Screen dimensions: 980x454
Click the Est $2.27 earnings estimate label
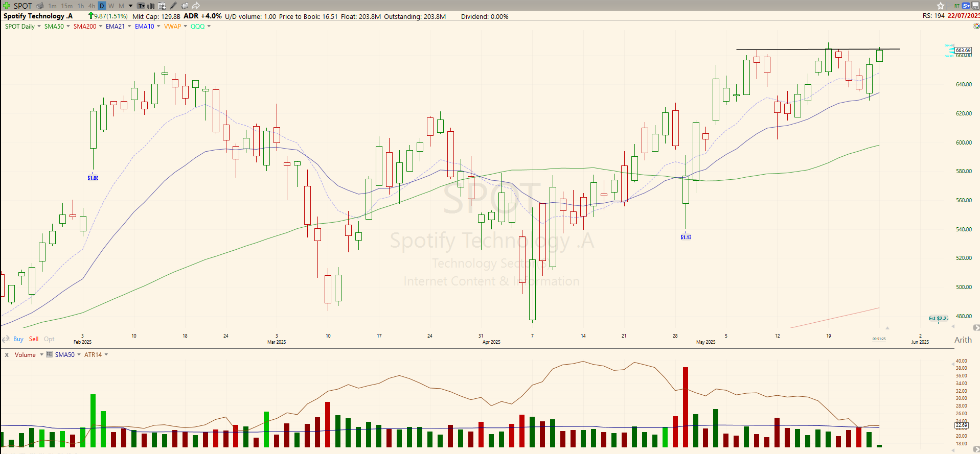coord(939,319)
